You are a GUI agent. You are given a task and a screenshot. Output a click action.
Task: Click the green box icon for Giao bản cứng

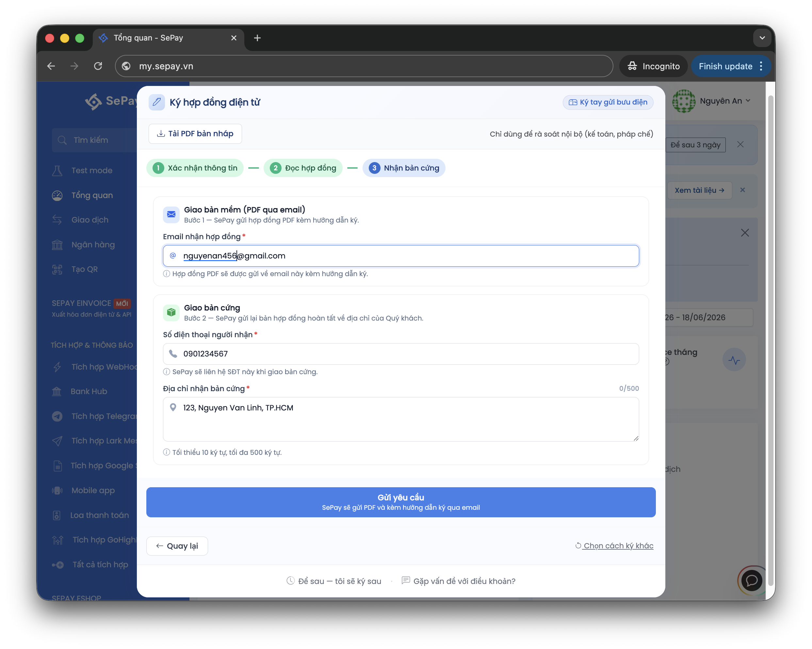[171, 312]
